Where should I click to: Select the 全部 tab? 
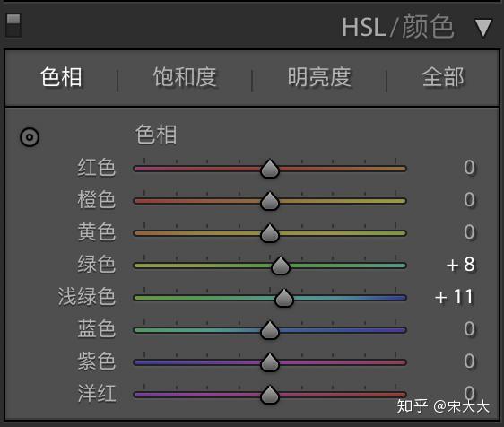point(443,77)
